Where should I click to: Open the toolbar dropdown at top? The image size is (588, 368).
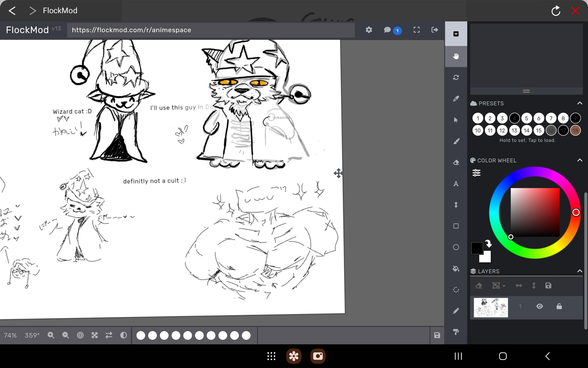tap(456, 34)
